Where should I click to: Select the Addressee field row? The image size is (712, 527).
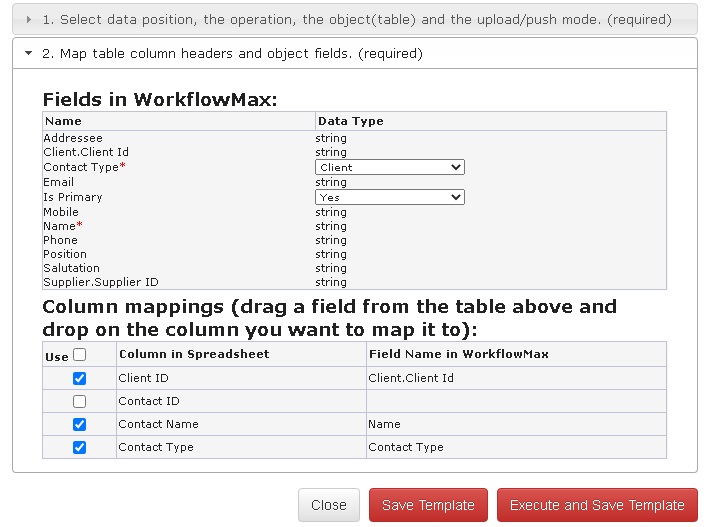[73, 138]
